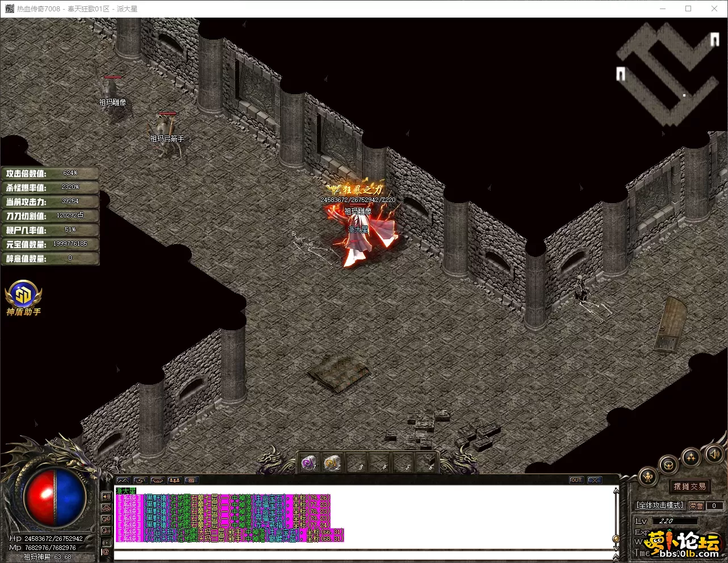Use the purple scroll in quick slot 1
The height and width of the screenshot is (563, 728).
308,464
